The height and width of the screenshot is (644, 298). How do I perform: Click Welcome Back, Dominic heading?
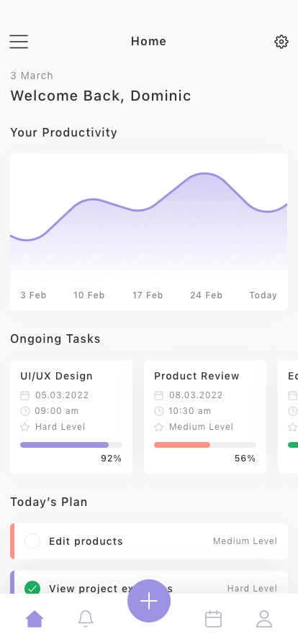(101, 96)
